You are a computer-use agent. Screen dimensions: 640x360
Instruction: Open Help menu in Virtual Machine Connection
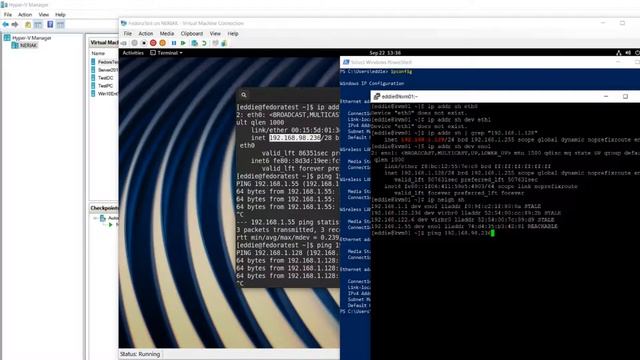pos(233,33)
